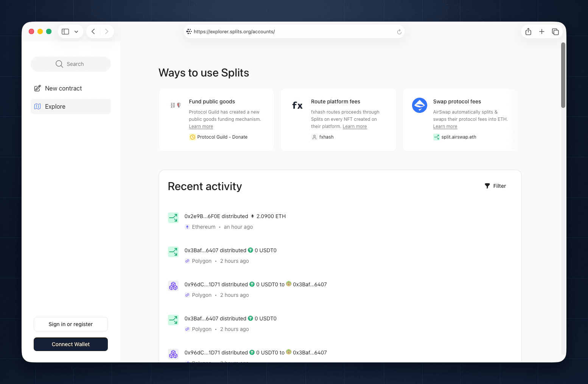This screenshot has height=384, width=588.
Task: Click the Protocol Guild clock icon
Action: pyautogui.click(x=193, y=137)
